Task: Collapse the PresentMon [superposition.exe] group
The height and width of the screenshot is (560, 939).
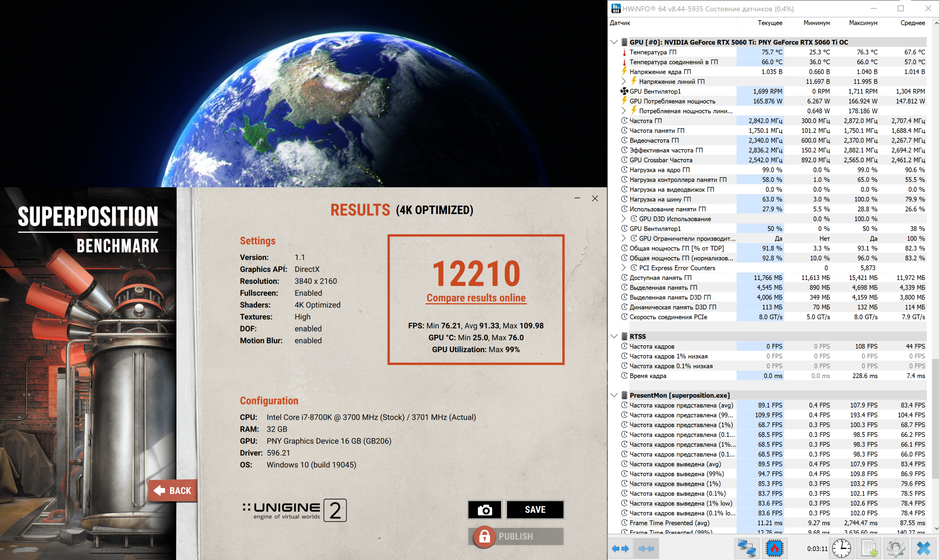Action: point(614,395)
